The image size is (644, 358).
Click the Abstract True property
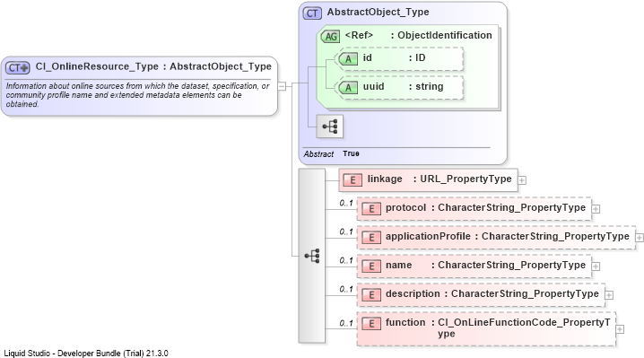(x=332, y=154)
